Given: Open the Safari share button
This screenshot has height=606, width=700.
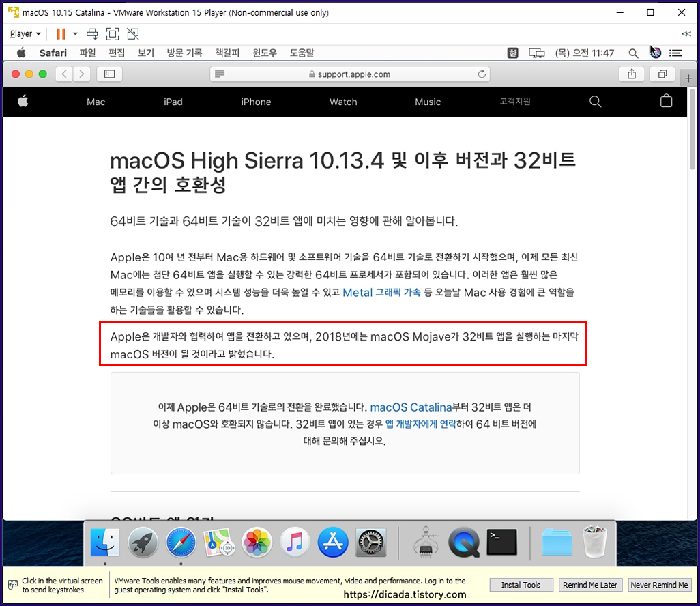Looking at the screenshot, I should click(632, 74).
